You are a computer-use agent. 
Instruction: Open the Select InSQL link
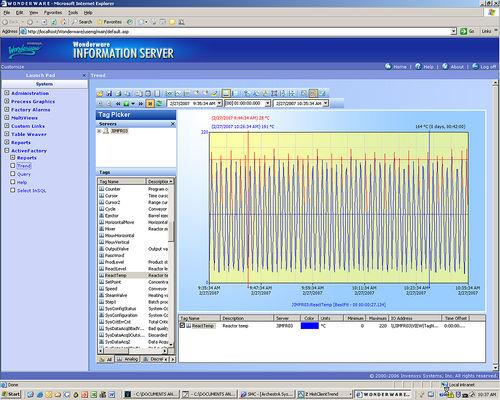[x=32, y=191]
